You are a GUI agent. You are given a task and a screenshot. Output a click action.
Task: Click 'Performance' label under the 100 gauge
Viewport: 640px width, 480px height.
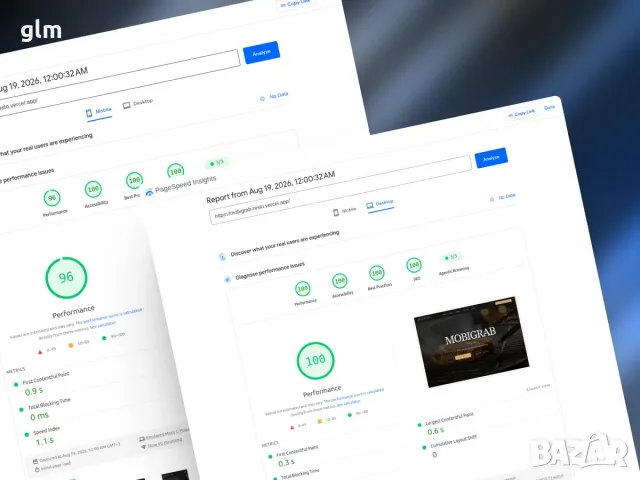point(322,391)
